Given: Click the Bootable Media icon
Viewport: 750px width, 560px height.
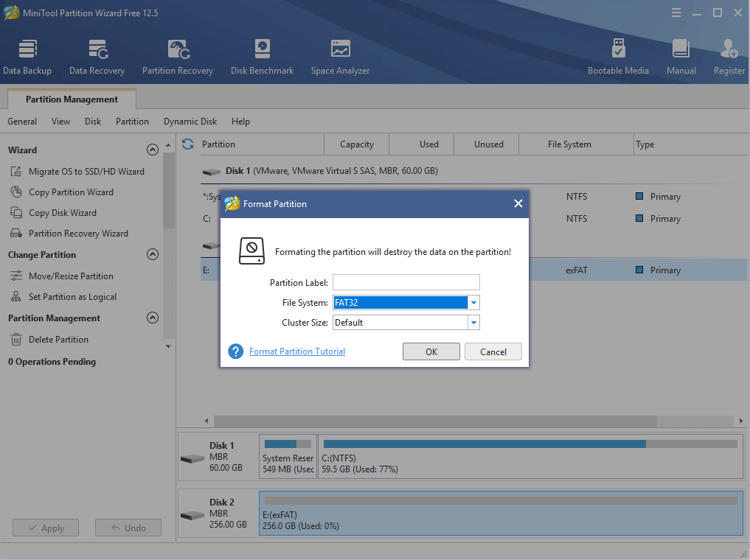Looking at the screenshot, I should coord(618,55).
